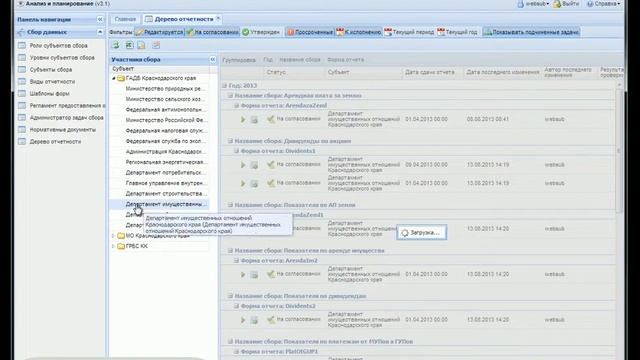The image size is (640, 360).
Task: Toggle Показывать подчиненные задачи
Action: pyautogui.click(x=531, y=32)
